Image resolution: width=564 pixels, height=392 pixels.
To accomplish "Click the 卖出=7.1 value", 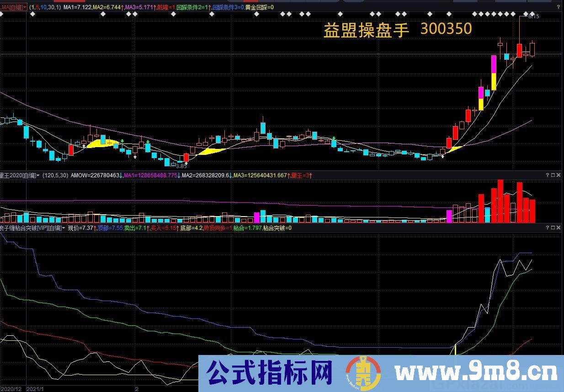I will click(x=135, y=228).
